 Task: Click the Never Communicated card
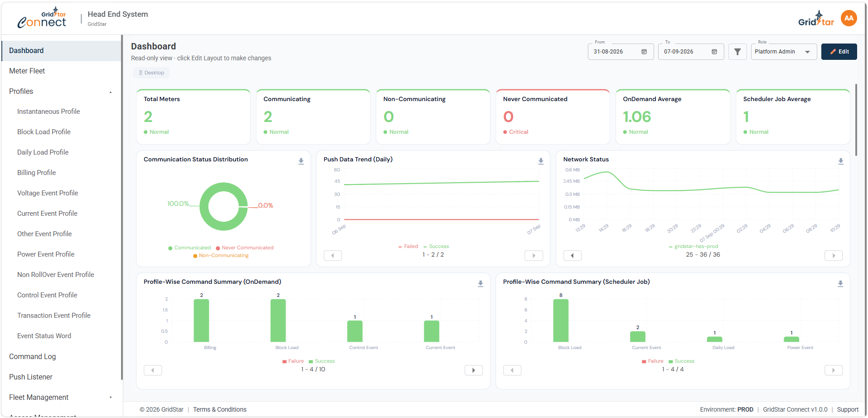[553, 117]
